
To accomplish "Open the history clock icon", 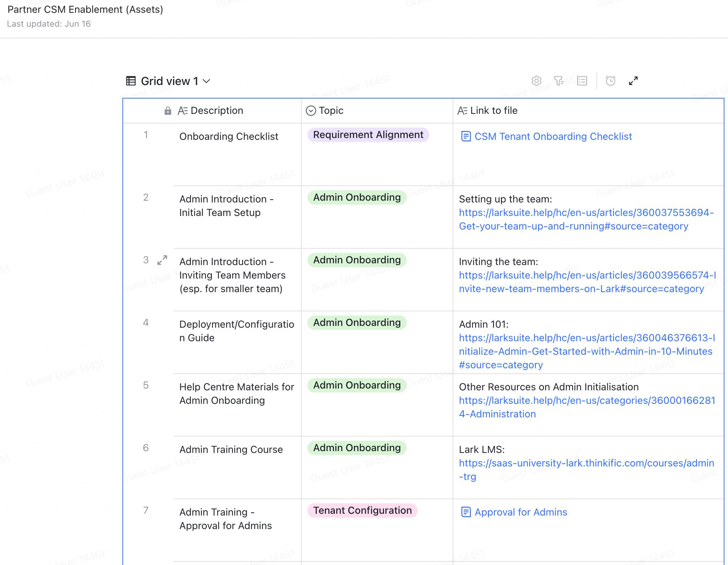I will pos(611,81).
